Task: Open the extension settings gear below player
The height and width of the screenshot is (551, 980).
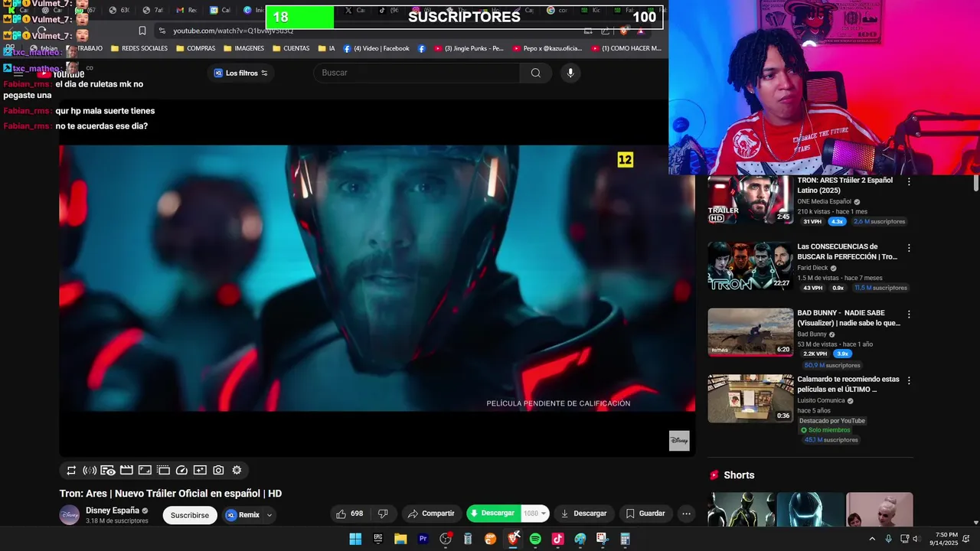Action: pos(237,471)
